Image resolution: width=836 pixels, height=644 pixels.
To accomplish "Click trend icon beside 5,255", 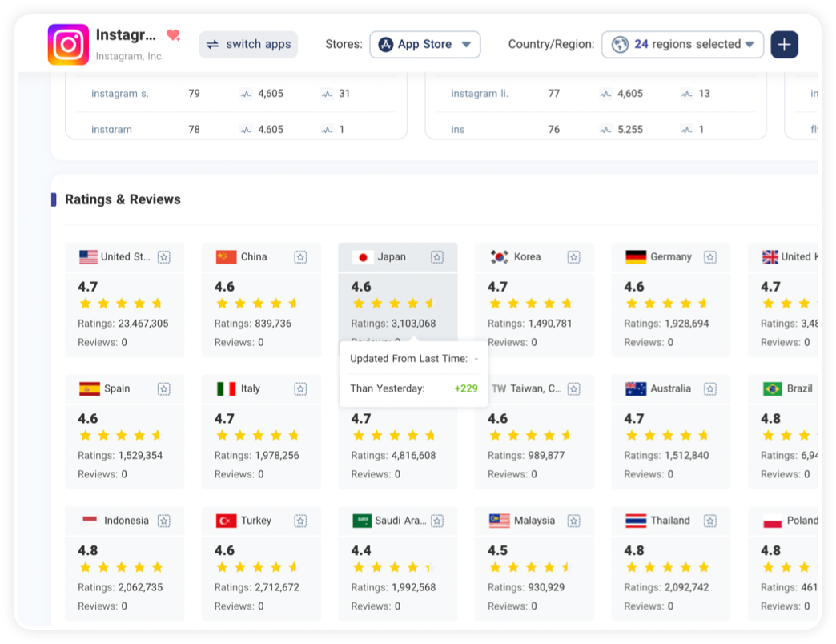I will (x=605, y=129).
